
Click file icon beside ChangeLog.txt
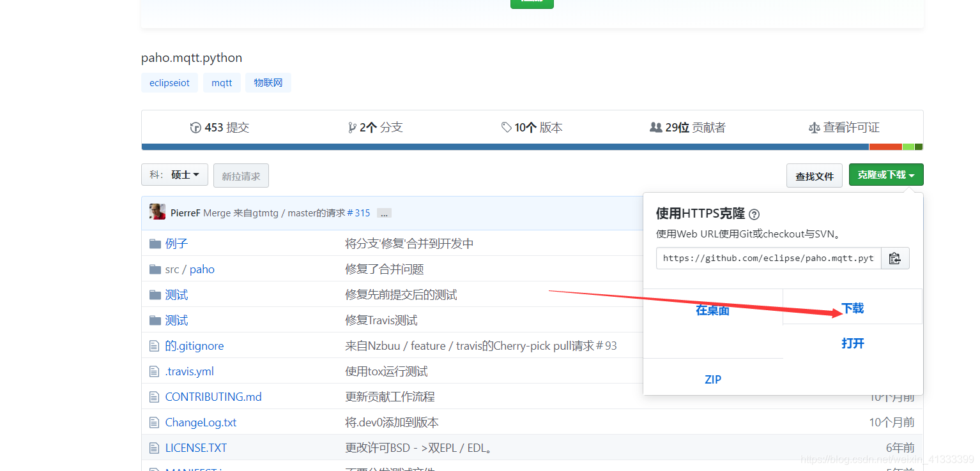tap(154, 422)
